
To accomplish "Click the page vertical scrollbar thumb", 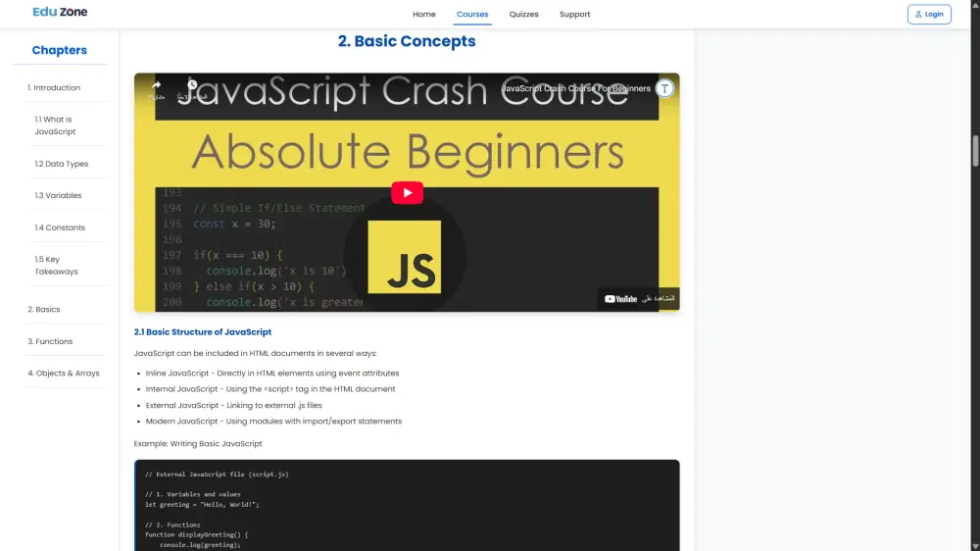I will coord(975,150).
